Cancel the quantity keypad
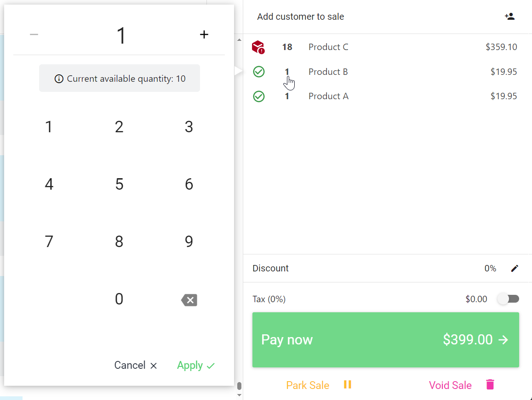 (x=135, y=365)
